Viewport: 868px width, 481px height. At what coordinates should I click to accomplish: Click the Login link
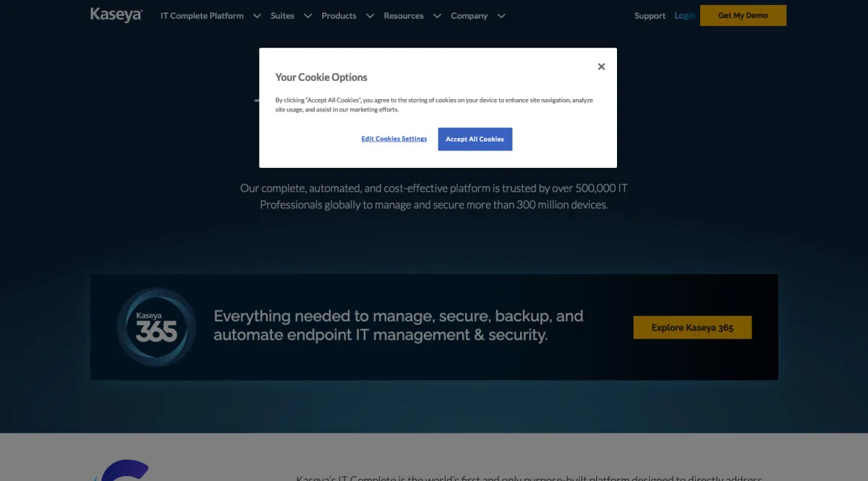[684, 16]
